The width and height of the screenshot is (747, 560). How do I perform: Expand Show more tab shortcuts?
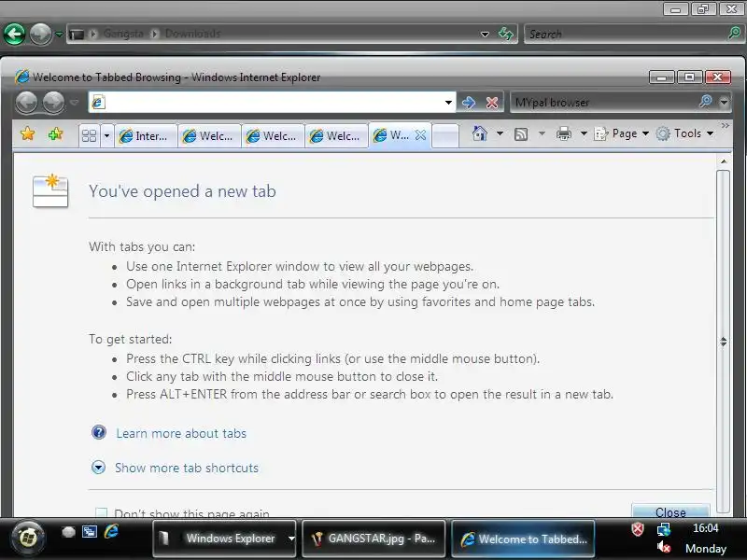point(98,468)
